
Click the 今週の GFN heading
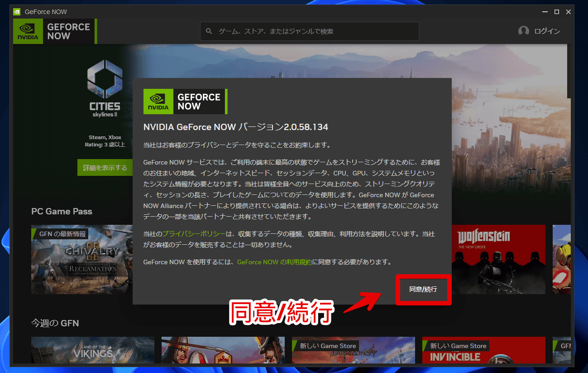(x=55, y=323)
